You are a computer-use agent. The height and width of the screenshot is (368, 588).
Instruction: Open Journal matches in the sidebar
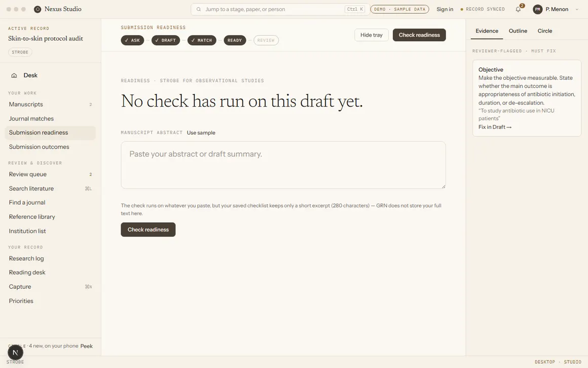(50, 119)
